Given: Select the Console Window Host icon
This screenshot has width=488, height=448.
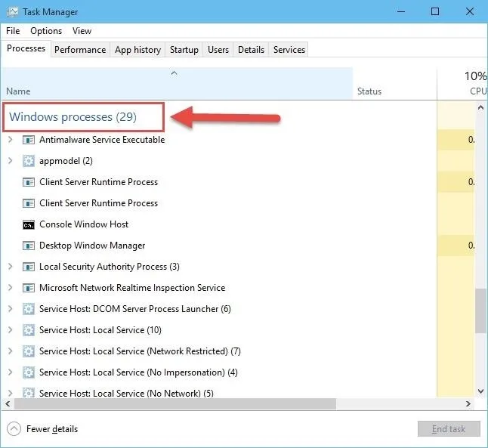Looking at the screenshot, I should (28, 225).
